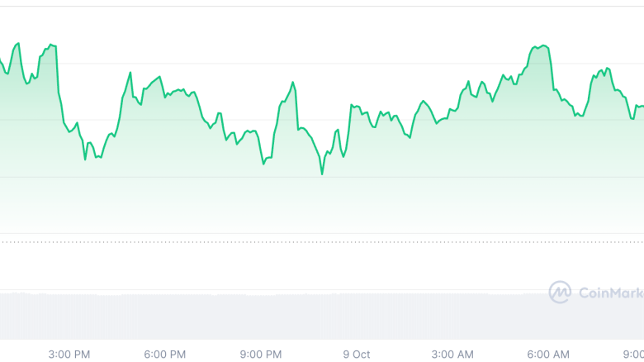Select the 6:00 AM time axis label
This screenshot has height=362, width=644.
[549, 355]
